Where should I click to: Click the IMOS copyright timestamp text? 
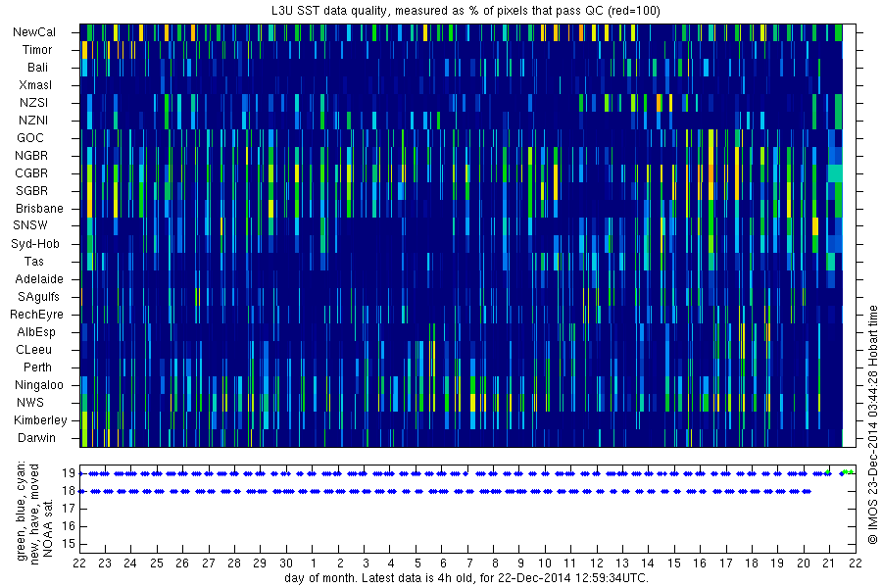[872, 424]
